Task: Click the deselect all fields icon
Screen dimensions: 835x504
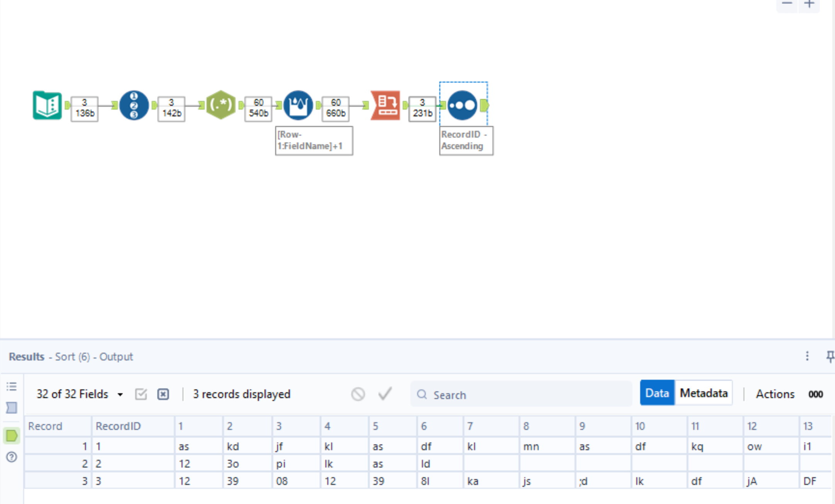Action: [163, 394]
